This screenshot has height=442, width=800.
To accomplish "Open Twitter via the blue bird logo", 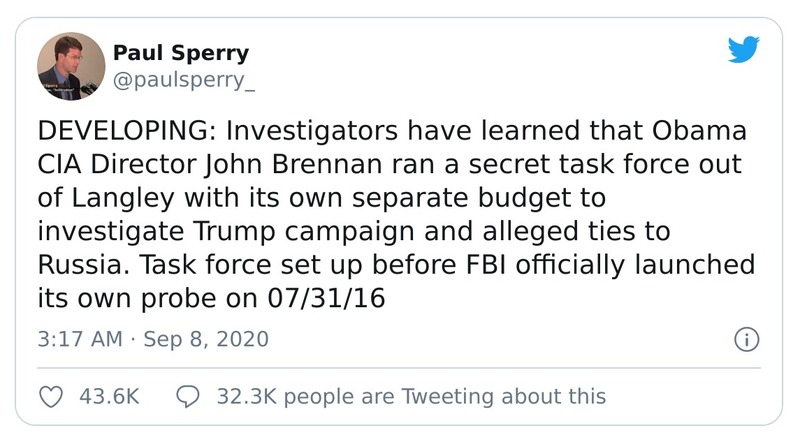I will tap(744, 52).
